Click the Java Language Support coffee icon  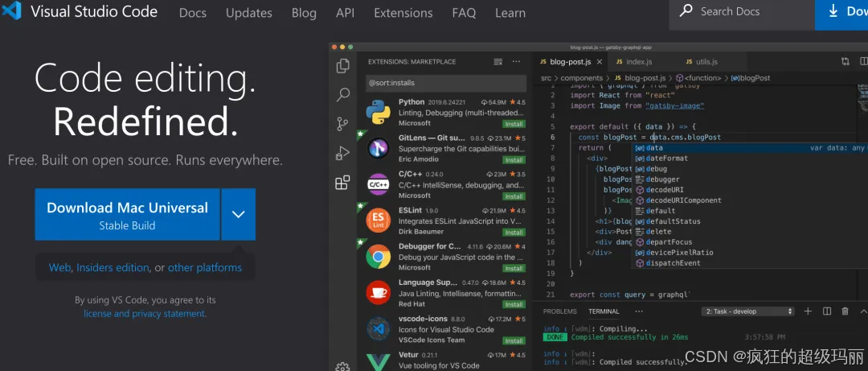[x=378, y=292]
